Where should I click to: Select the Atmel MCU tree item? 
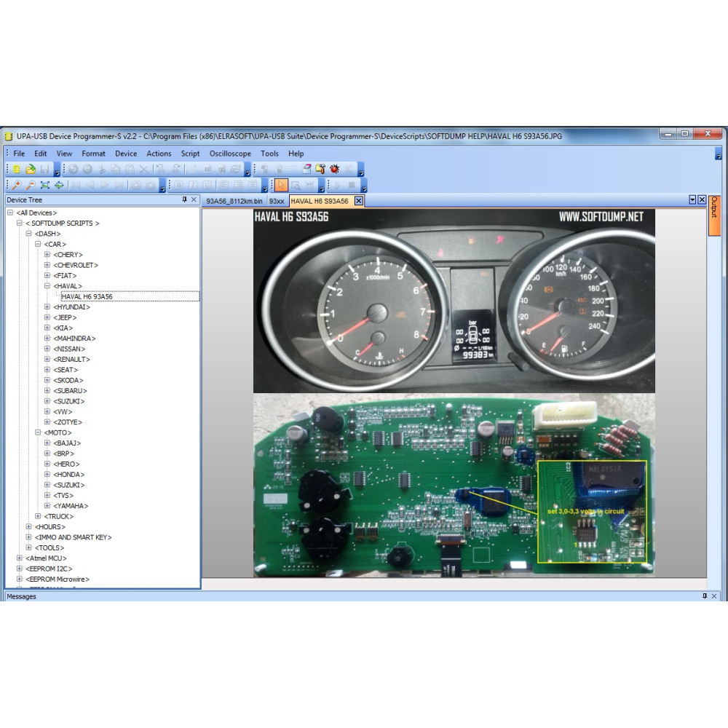click(x=46, y=558)
